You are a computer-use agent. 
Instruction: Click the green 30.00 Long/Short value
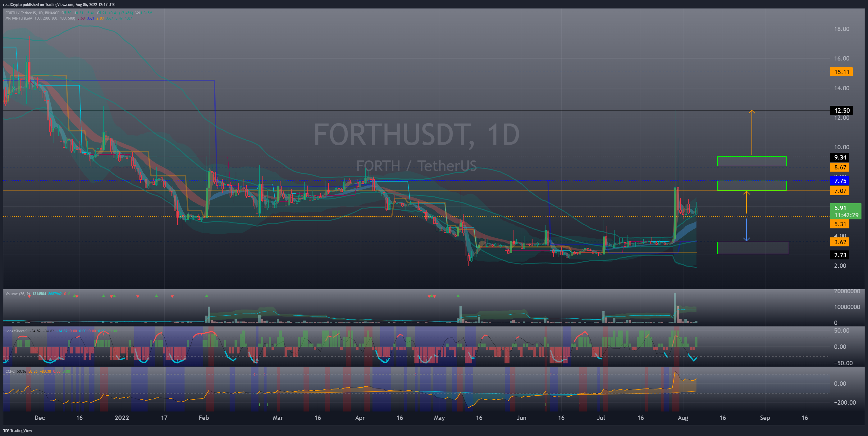click(112, 331)
